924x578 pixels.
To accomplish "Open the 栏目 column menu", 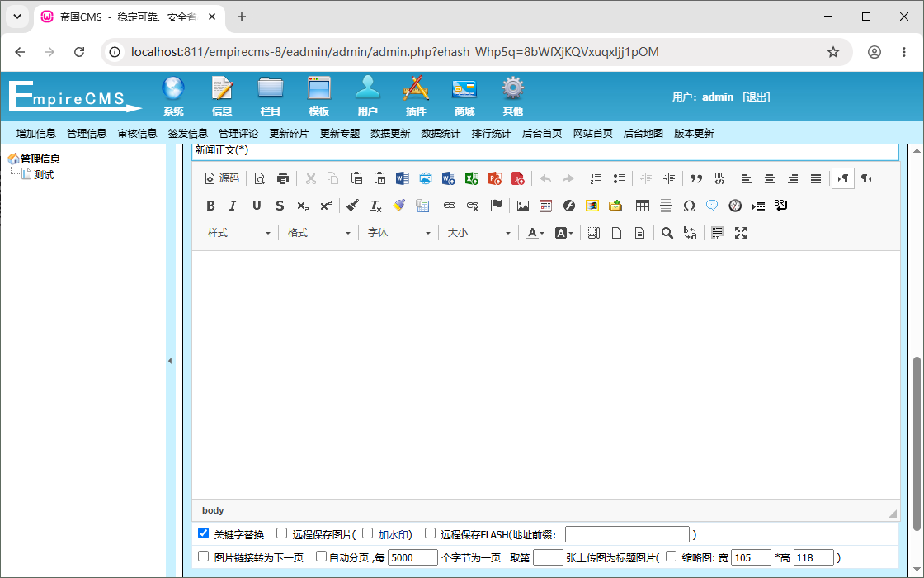I will 271,96.
